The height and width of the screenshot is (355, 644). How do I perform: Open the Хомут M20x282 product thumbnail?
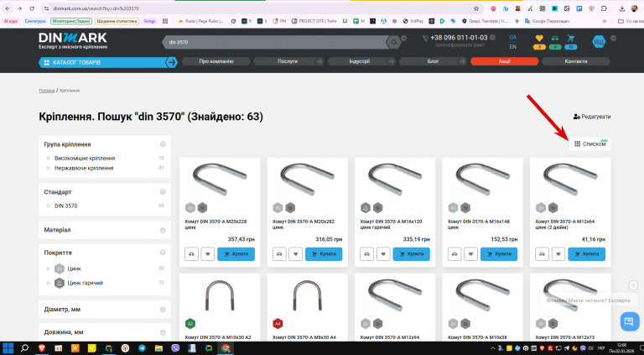[x=307, y=179]
